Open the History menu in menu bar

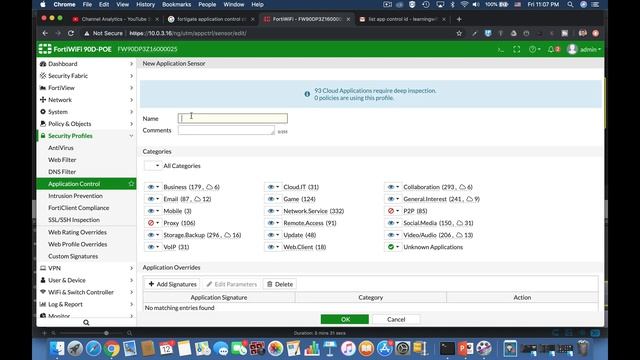point(145,4)
